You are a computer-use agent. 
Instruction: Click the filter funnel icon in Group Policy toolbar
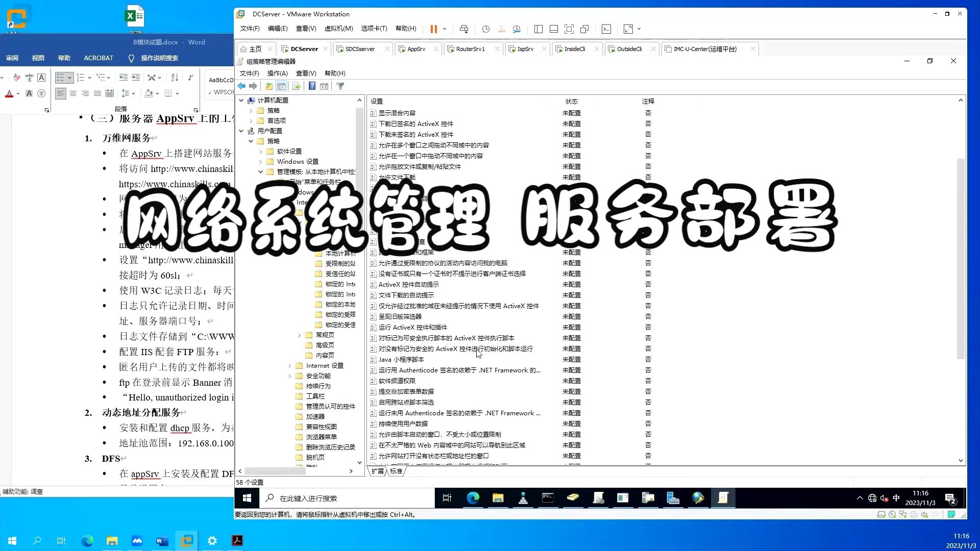(x=340, y=86)
